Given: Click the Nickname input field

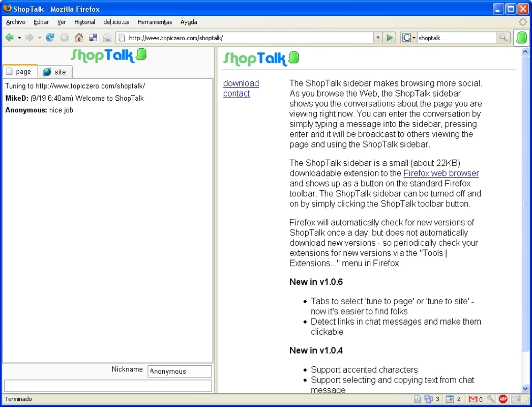Looking at the screenshot, I should pos(180,371).
